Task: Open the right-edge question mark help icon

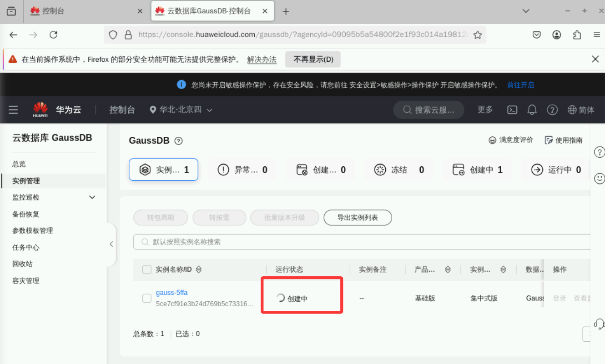Action: click(x=600, y=152)
